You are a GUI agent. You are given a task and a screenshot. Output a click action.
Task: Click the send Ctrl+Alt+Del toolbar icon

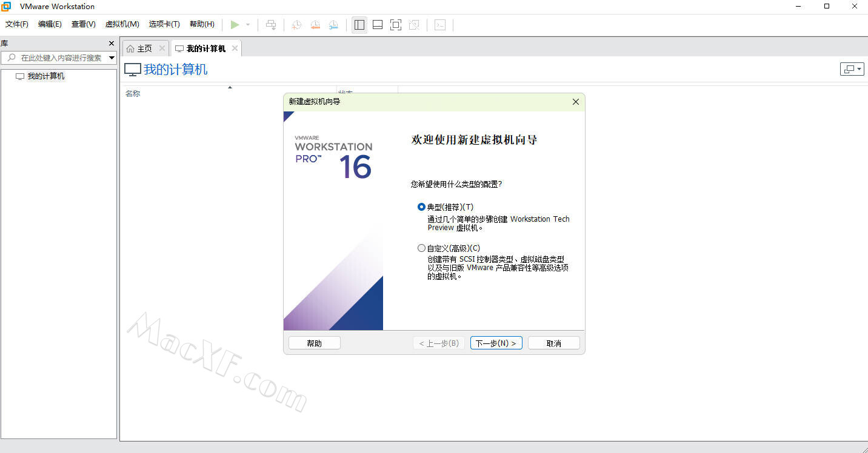click(x=271, y=25)
